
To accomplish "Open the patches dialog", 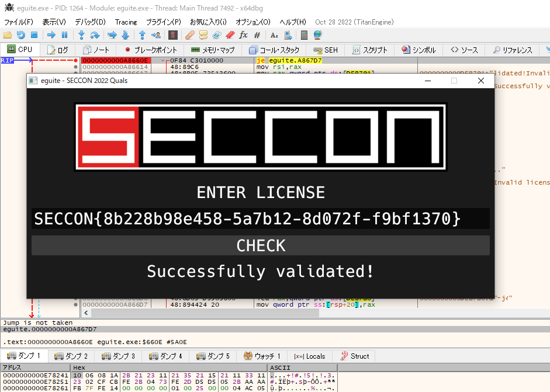I will (190, 35).
